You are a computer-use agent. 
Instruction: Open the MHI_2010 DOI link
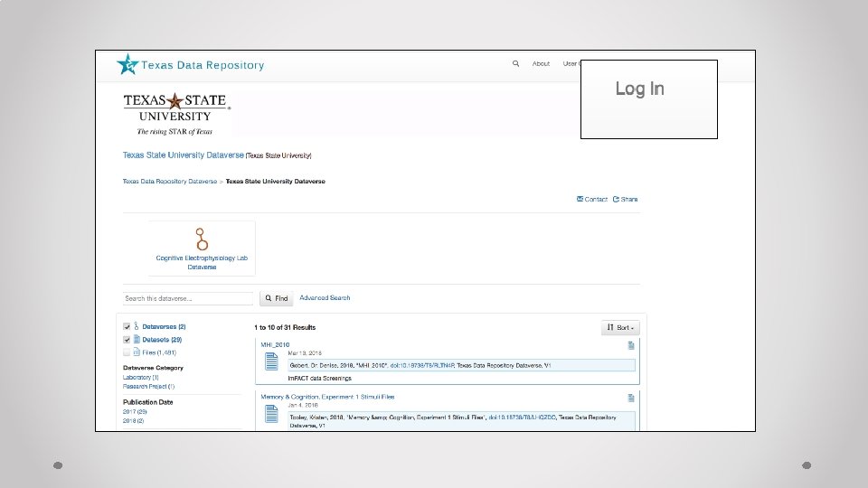[422, 366]
